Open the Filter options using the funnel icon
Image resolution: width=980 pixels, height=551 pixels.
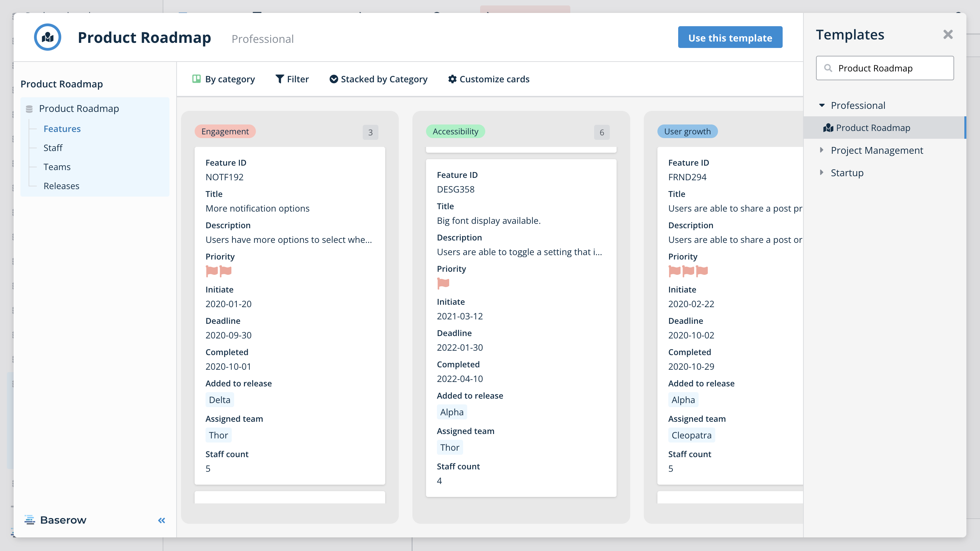pos(280,79)
